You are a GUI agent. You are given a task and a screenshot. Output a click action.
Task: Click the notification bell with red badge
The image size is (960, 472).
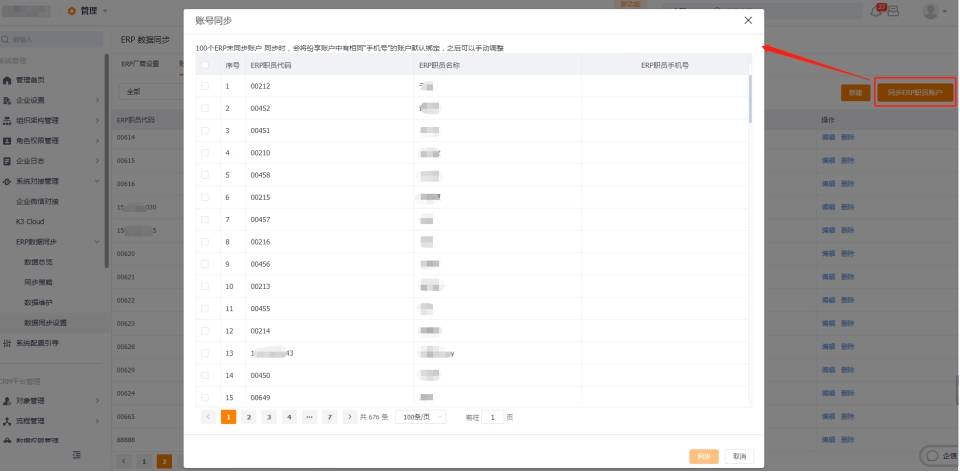pos(877,10)
